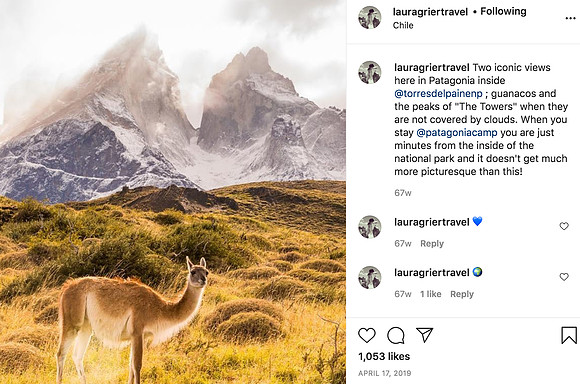This screenshot has height=384, width=580.
Task: Open the @torresdelpainenp mention link
Action: click(x=438, y=94)
